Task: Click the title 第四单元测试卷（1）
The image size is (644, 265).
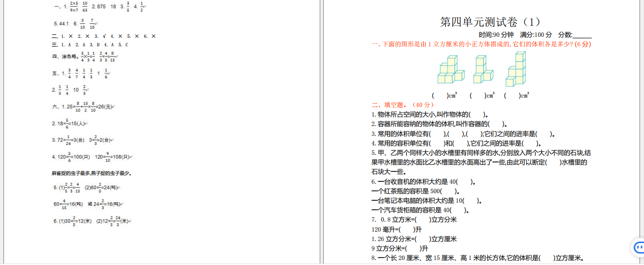Action: [490, 22]
